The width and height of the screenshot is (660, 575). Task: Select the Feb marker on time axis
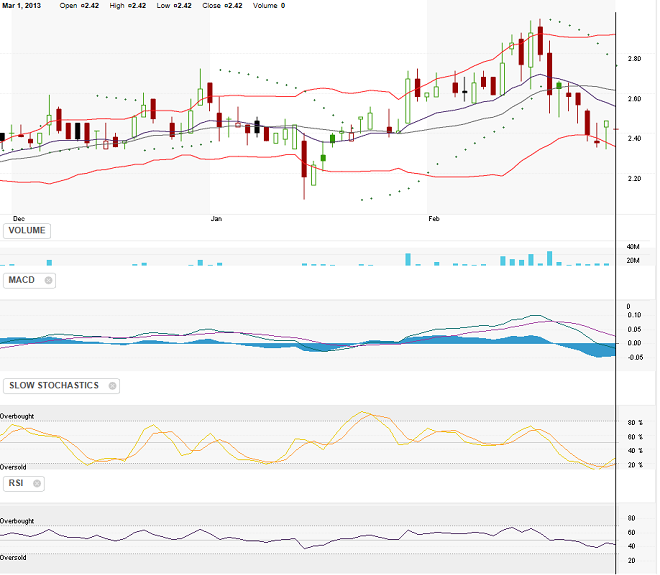(434, 217)
